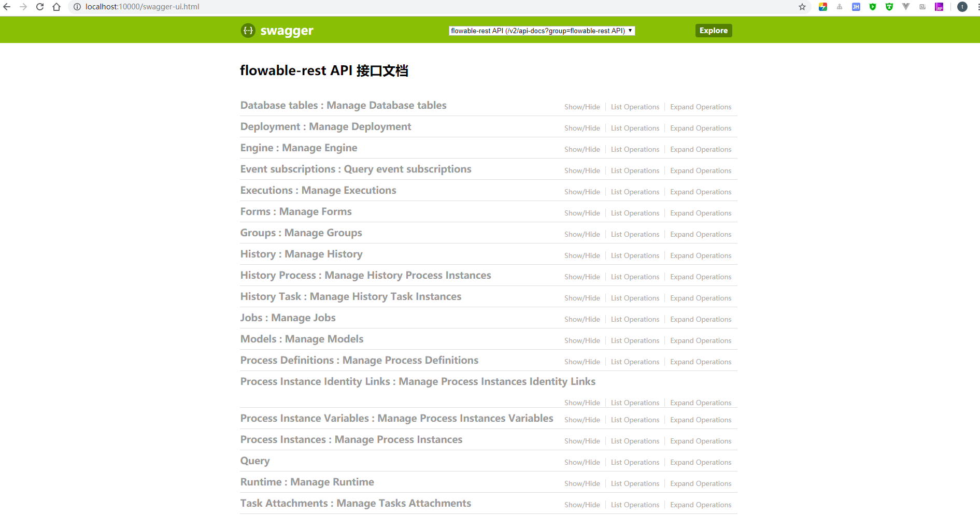Toggle Show/Hide for Executions
The image size is (980, 515).
pos(582,192)
